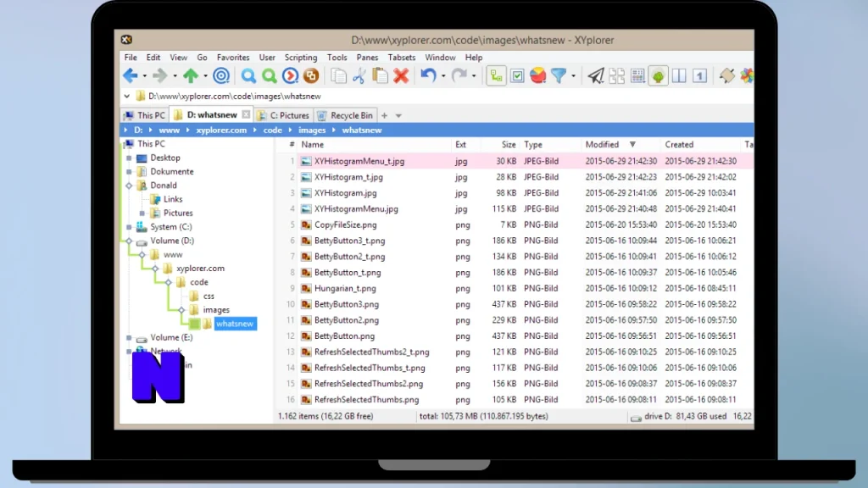The width and height of the screenshot is (868, 488).
Task: Click xyplorer.com in the breadcrumb bar
Action: point(221,130)
